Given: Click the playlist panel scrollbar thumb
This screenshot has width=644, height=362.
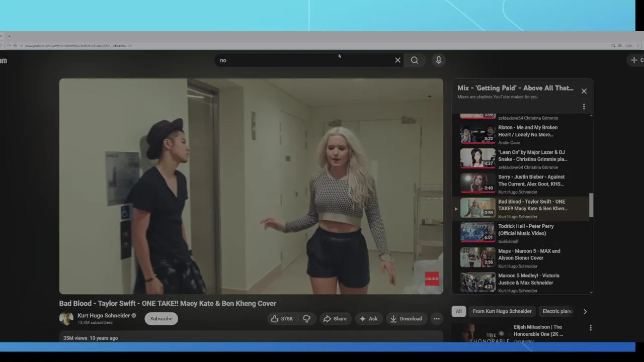Looking at the screenshot, I should [x=591, y=205].
